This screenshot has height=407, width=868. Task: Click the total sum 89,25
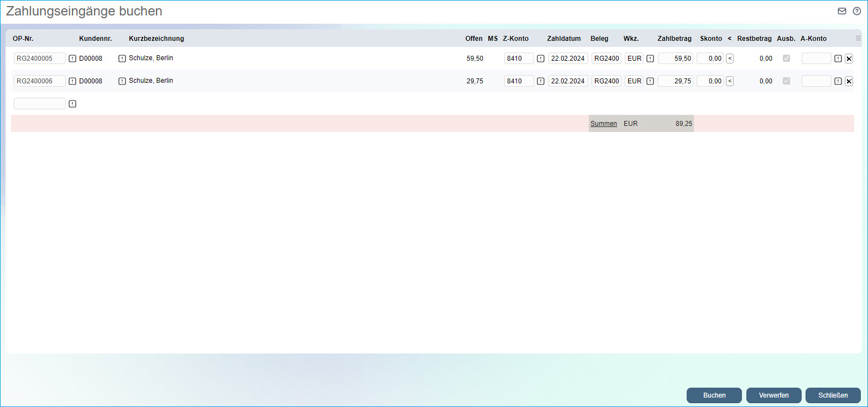[x=684, y=124]
